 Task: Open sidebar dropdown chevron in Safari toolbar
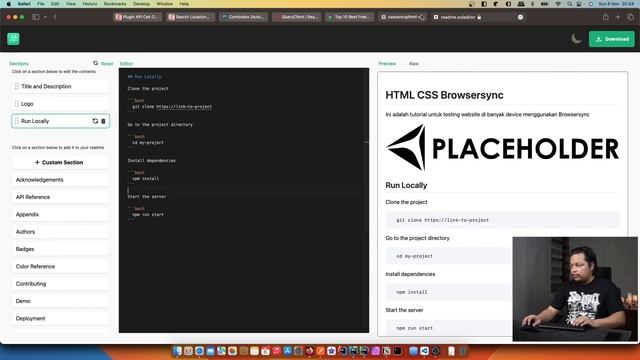point(45,17)
